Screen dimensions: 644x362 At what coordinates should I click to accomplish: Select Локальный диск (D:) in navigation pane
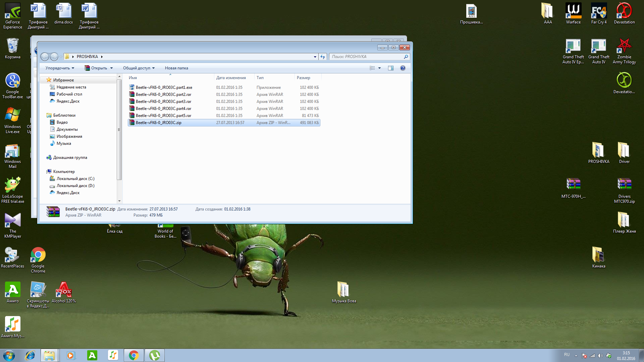[75, 186]
